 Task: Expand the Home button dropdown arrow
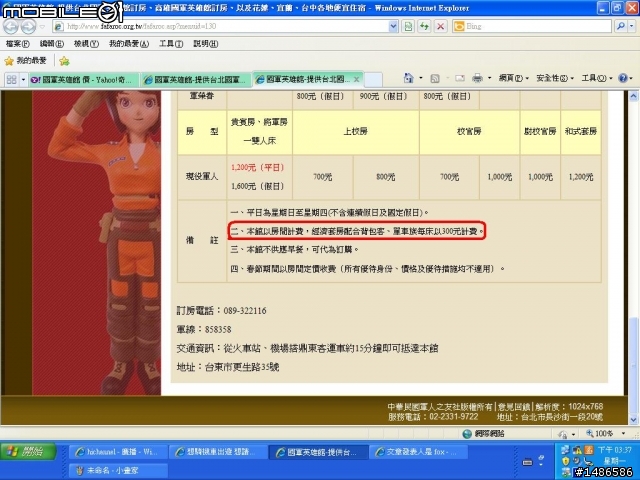coord(421,78)
